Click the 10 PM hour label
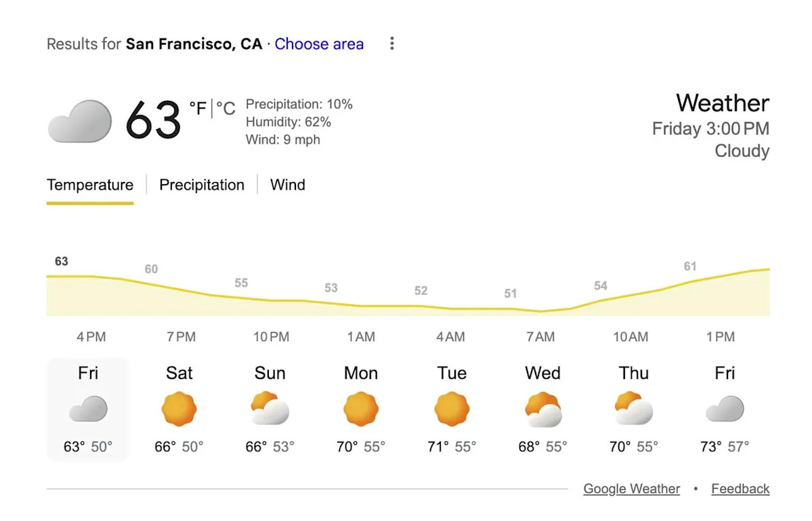 pyautogui.click(x=271, y=337)
